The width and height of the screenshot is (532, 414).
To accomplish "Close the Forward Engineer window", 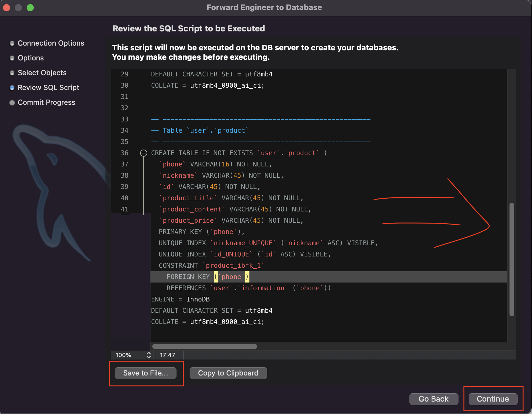I will [7, 8].
